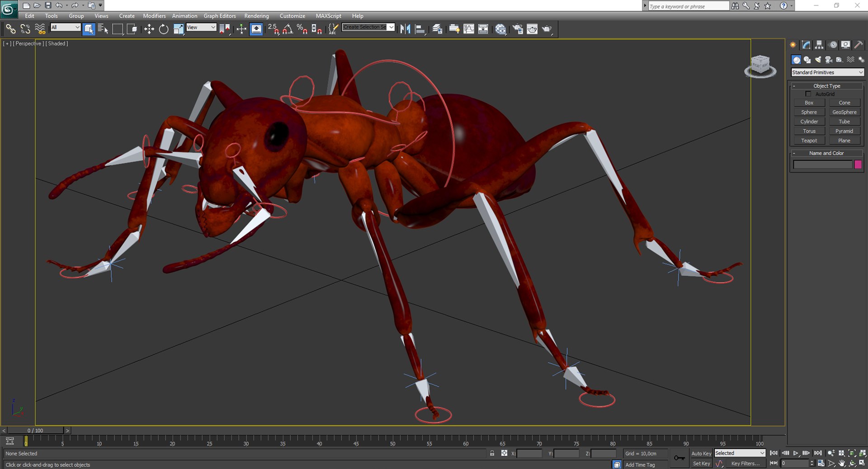Viewport: 868px width, 469px height.
Task: Open the Material Editor icon
Action: click(x=500, y=29)
